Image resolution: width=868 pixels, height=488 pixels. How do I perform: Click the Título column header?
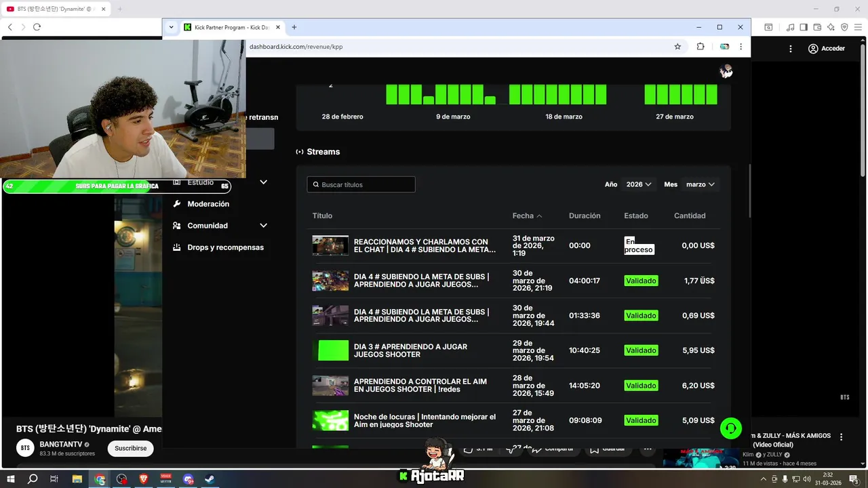point(322,216)
